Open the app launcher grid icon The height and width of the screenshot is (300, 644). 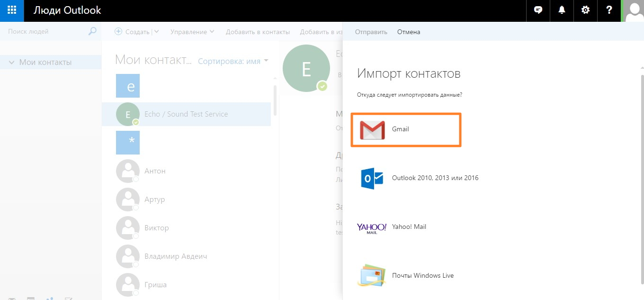tap(12, 10)
